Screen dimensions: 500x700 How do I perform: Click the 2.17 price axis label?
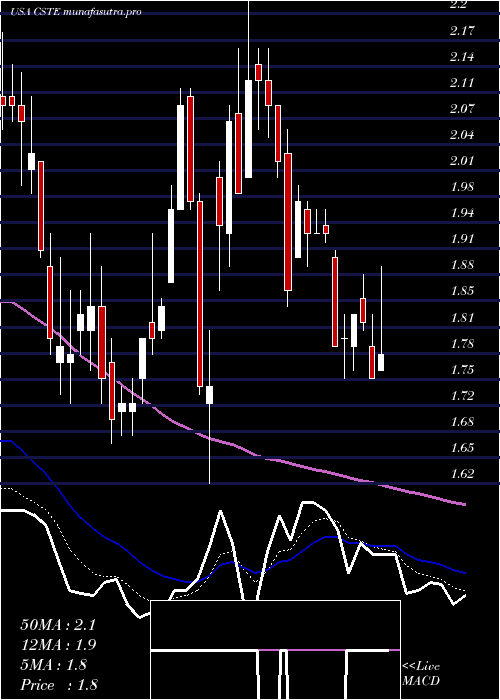pyautogui.click(x=462, y=31)
